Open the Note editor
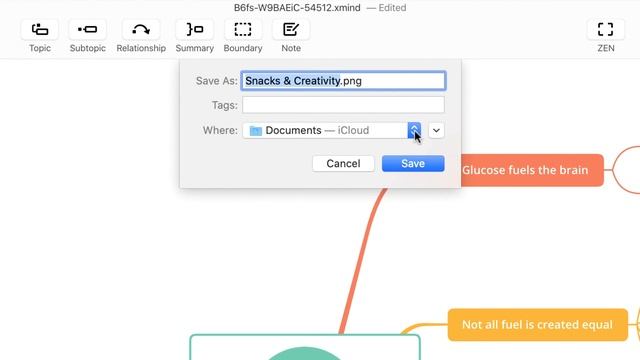Screen dimensions: 640x360 click(291, 30)
